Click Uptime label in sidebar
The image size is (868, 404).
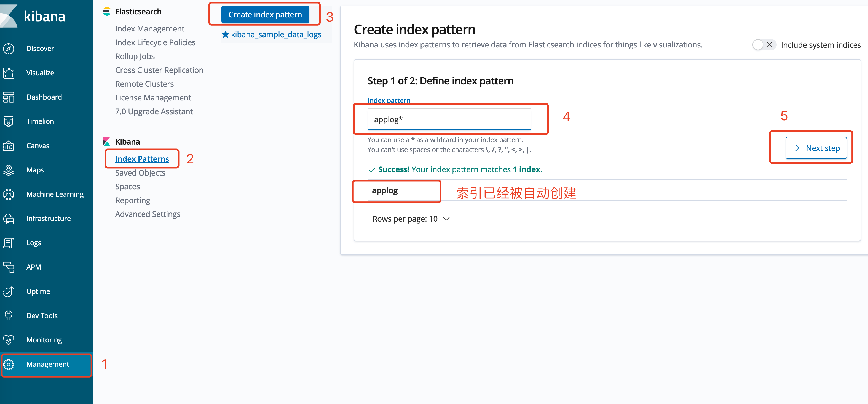pos(38,291)
